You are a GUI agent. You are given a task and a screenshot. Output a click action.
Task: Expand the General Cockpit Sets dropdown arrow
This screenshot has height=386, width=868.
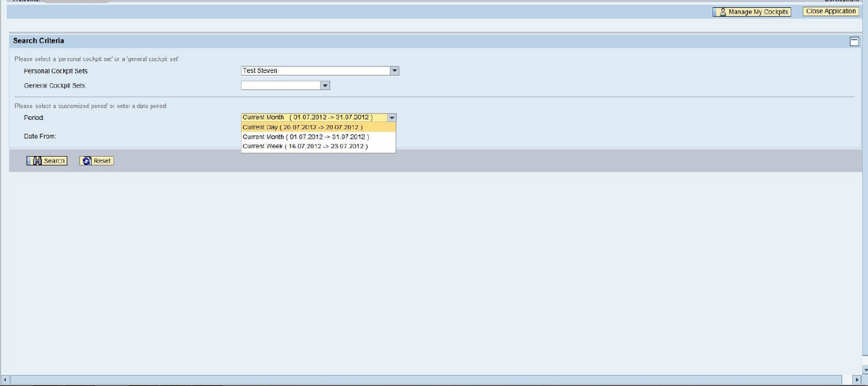click(x=325, y=85)
